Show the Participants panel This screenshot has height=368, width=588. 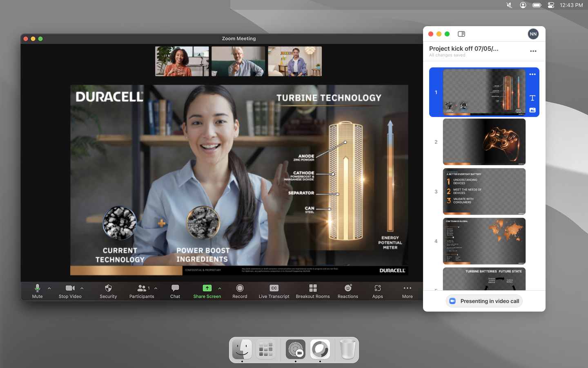point(142,291)
